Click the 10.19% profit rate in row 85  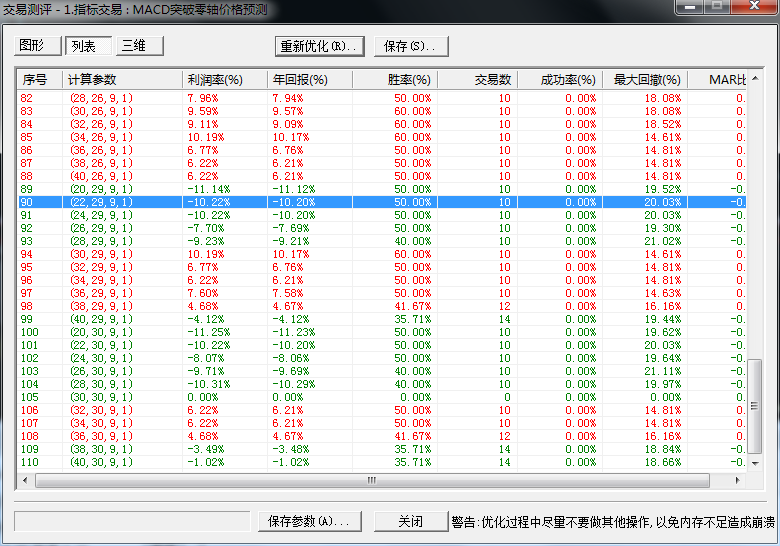pyautogui.click(x=205, y=137)
